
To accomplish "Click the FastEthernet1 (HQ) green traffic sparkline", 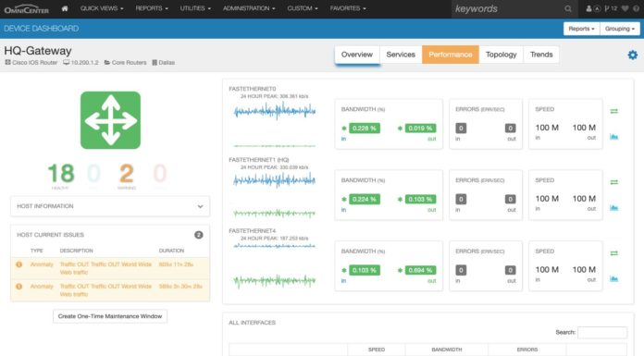I will [x=275, y=213].
